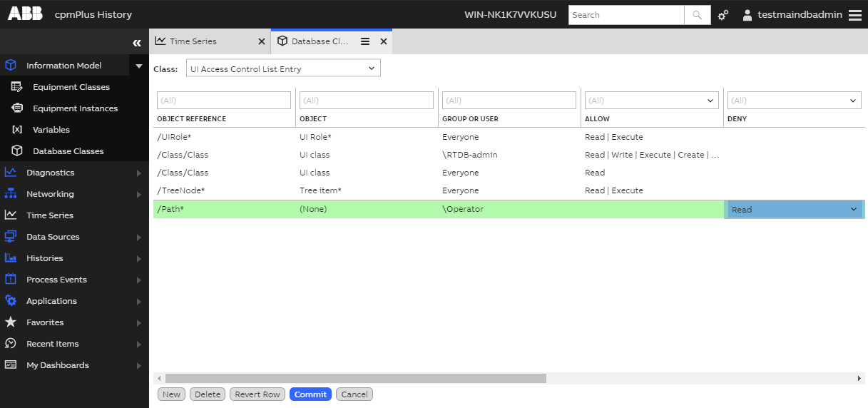Click the search magnifier button
This screenshot has height=408, width=868.
coord(698,15)
